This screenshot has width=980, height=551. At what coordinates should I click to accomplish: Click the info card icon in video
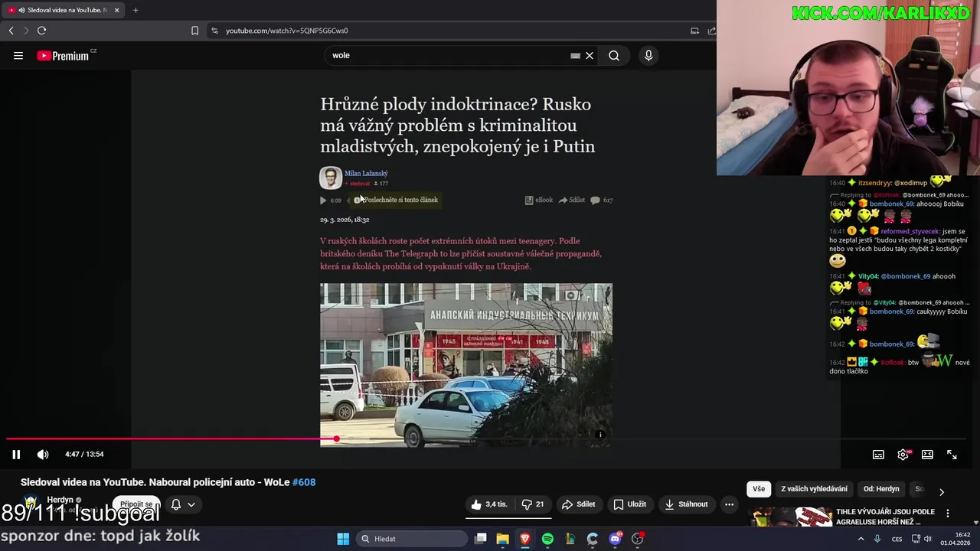pos(600,435)
